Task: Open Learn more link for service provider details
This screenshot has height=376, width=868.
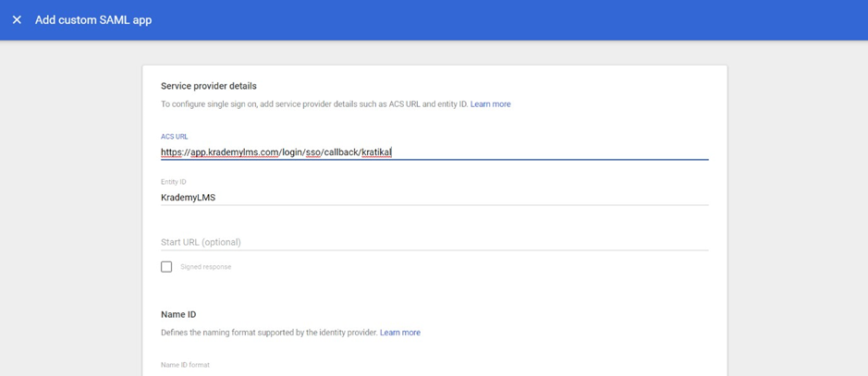Action: click(491, 104)
